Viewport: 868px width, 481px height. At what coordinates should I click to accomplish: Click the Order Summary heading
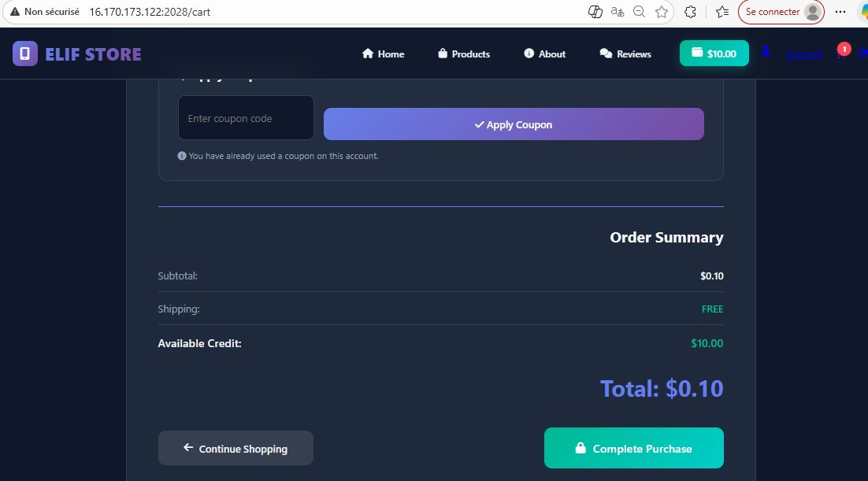[x=666, y=238]
